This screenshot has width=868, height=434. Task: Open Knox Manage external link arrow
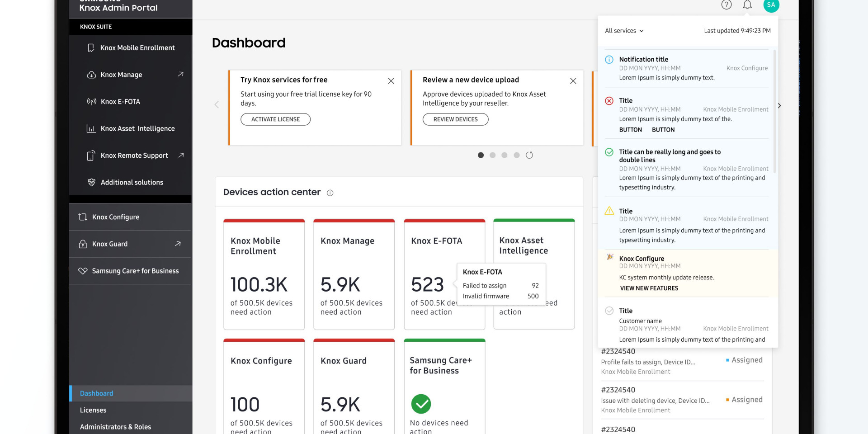tap(180, 74)
